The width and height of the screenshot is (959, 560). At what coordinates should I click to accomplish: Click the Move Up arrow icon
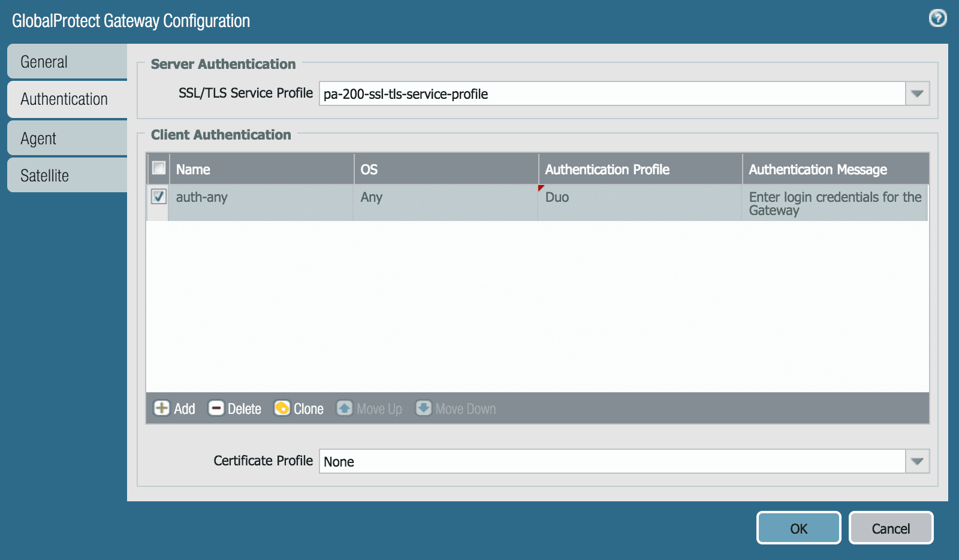click(x=345, y=408)
